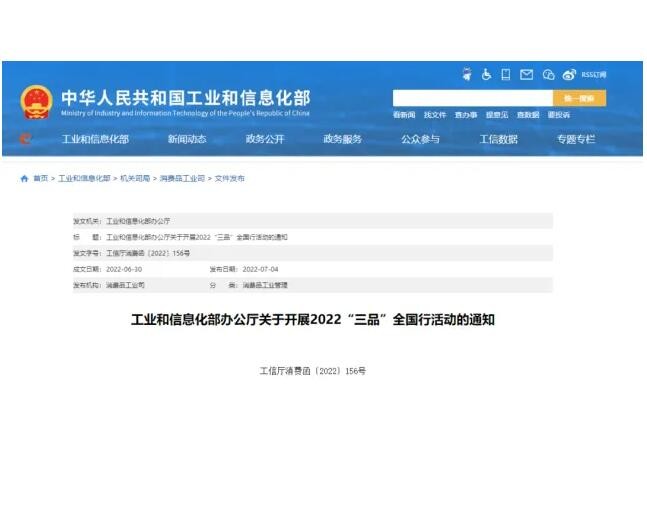This screenshot has height=507, width=647.
Task: Open the Weibo icon in the header
Action: click(x=569, y=75)
